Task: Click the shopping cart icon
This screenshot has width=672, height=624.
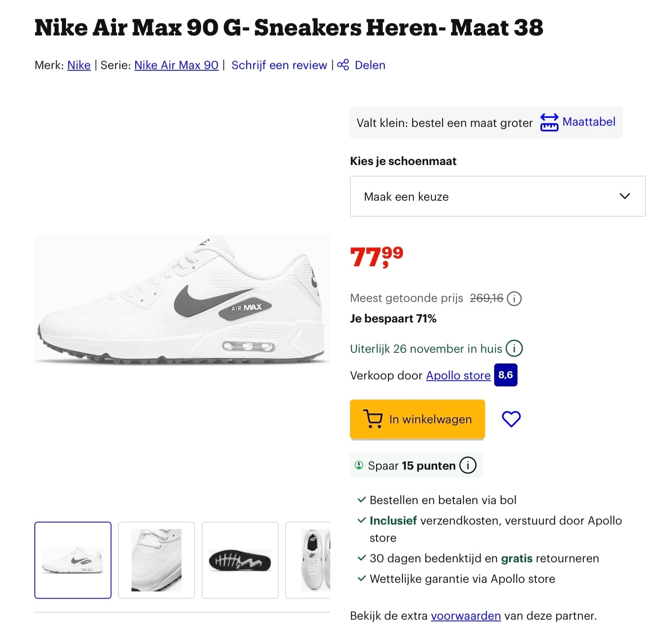Action: pyautogui.click(x=373, y=419)
